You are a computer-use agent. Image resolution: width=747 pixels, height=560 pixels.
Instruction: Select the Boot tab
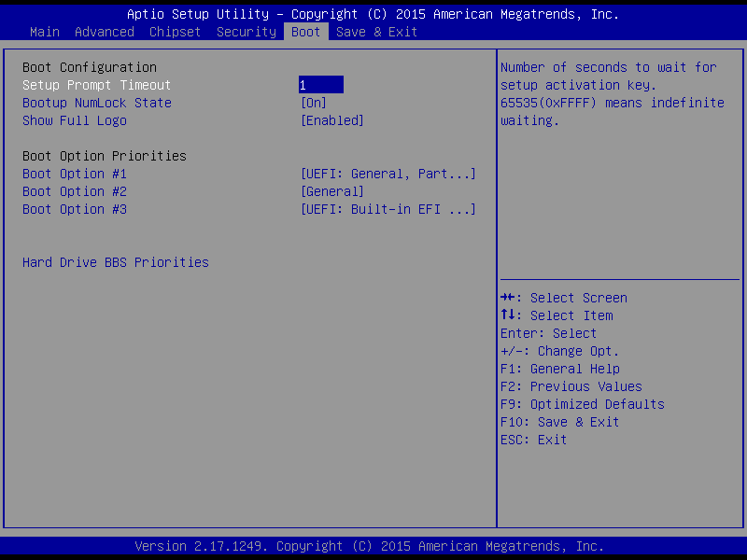306,32
